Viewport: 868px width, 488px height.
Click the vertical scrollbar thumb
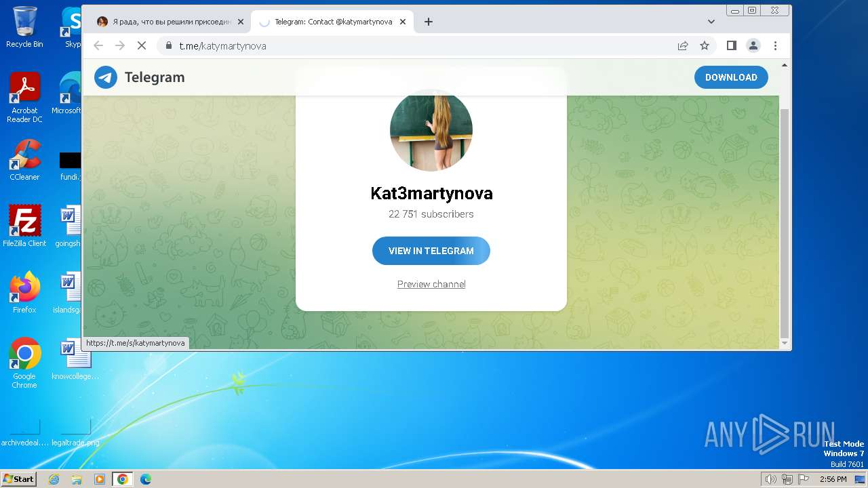tap(785, 222)
